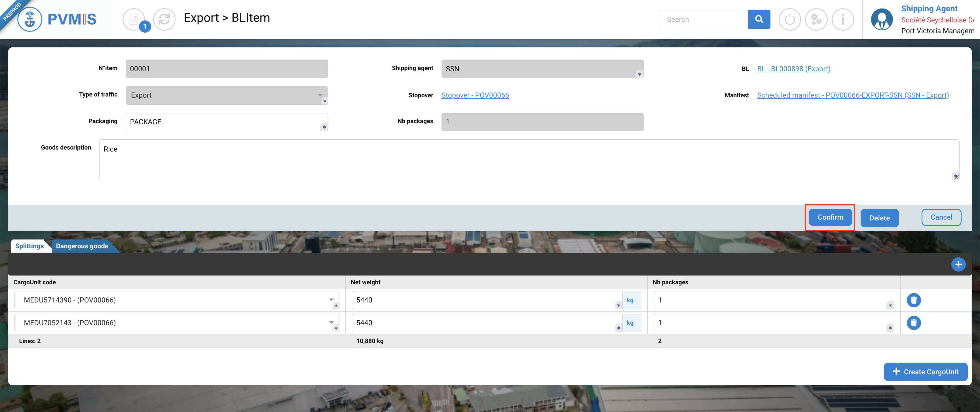Select the Splittings tab
The image size is (980, 412).
click(29, 246)
